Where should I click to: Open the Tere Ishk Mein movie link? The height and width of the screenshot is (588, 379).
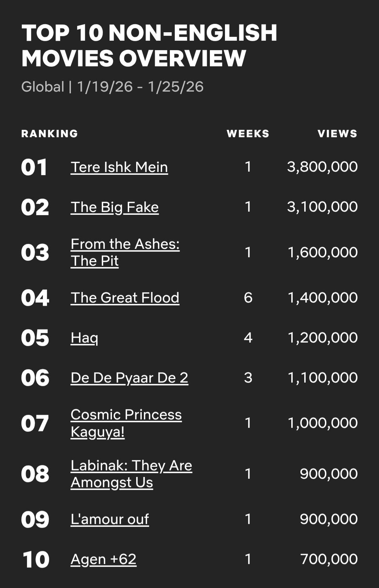(x=119, y=167)
